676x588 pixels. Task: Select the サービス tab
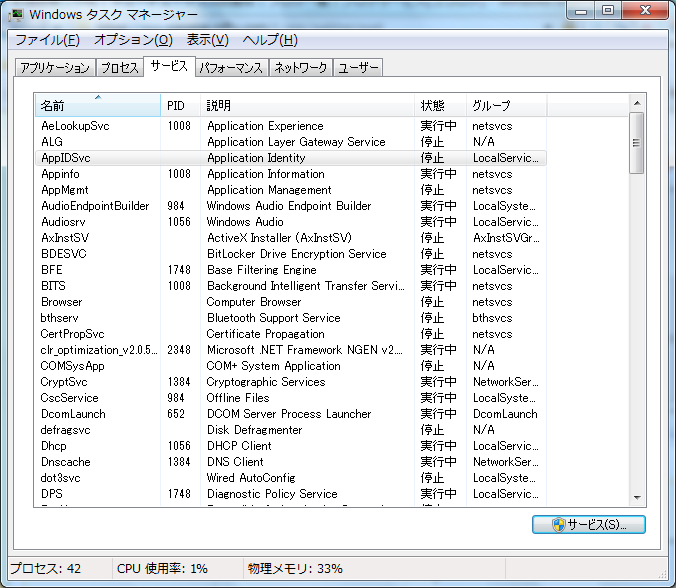[169, 66]
